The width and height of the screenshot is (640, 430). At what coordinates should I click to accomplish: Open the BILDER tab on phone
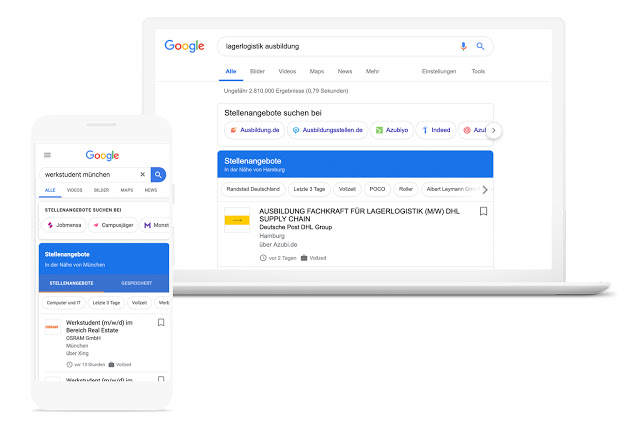(101, 190)
